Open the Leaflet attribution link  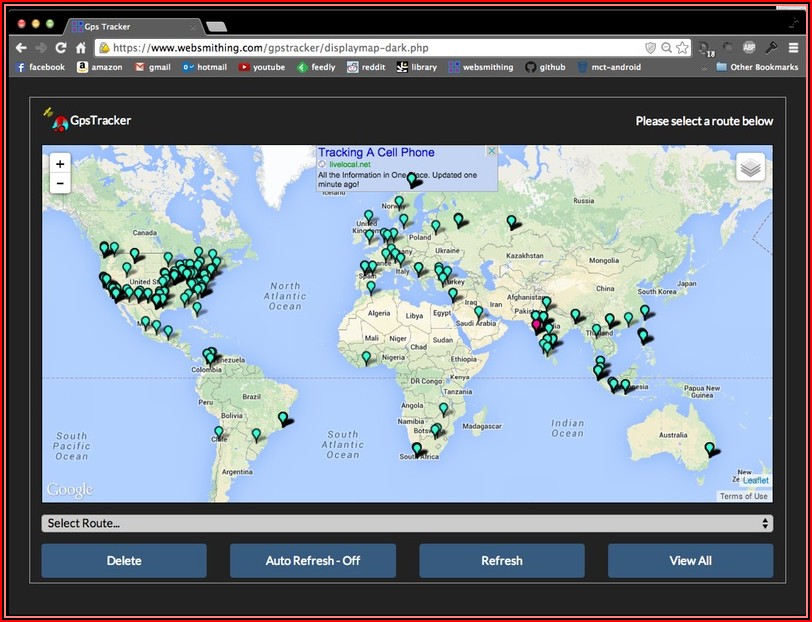tap(756, 481)
